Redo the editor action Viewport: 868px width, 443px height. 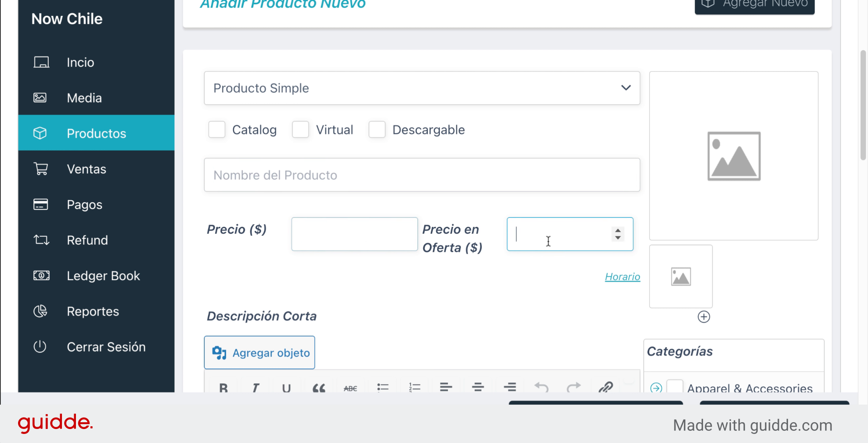(574, 387)
